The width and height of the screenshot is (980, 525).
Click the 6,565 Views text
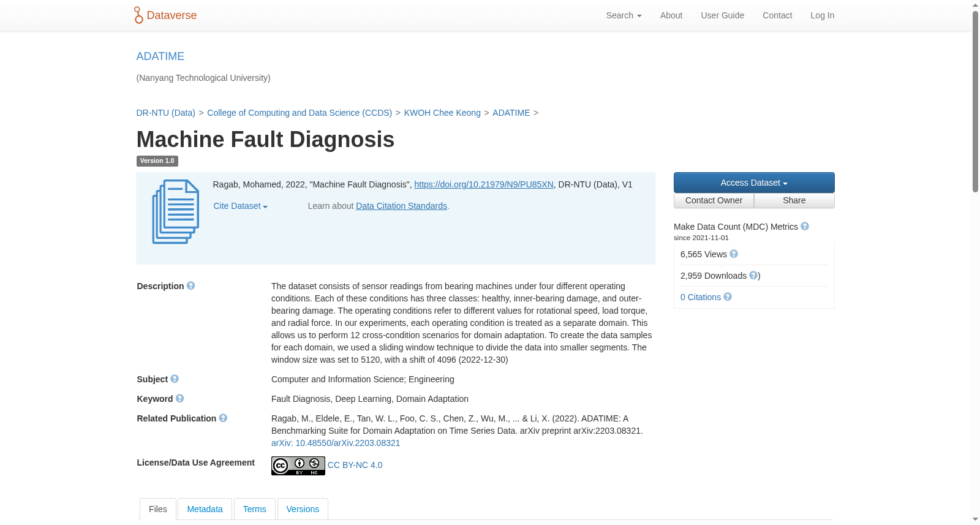704,254
